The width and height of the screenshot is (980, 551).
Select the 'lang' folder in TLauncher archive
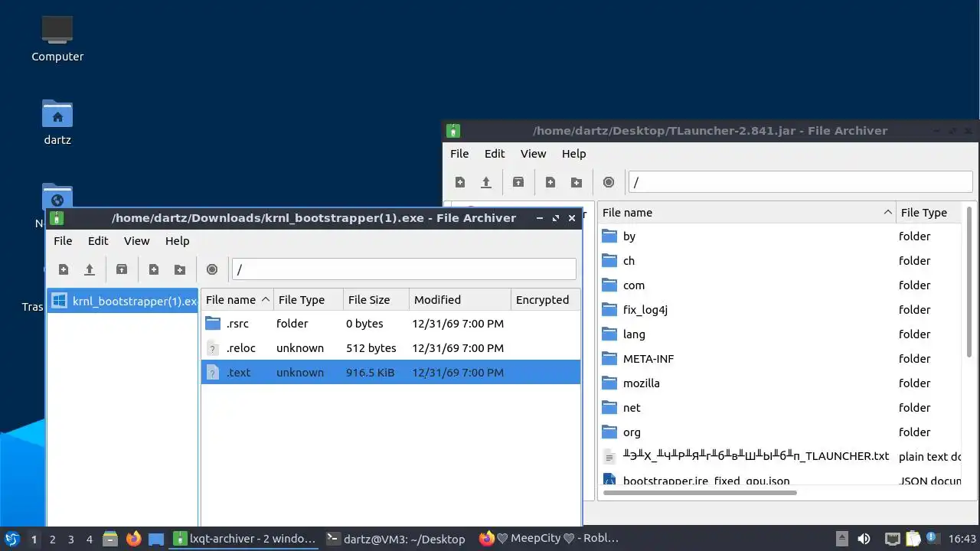point(779,334)
